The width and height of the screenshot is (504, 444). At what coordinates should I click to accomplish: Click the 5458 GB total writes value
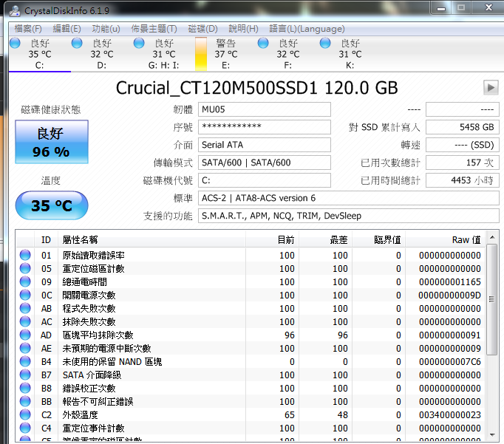pyautogui.click(x=463, y=127)
